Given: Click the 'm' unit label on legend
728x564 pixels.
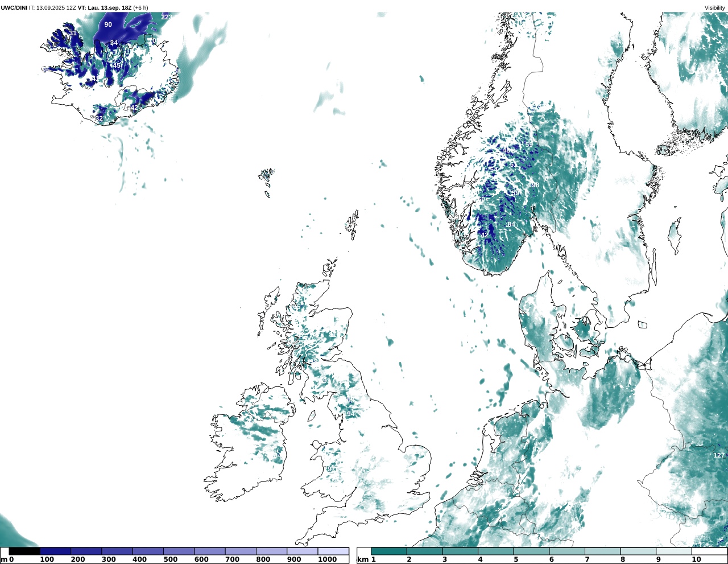Looking at the screenshot, I should (3, 559).
